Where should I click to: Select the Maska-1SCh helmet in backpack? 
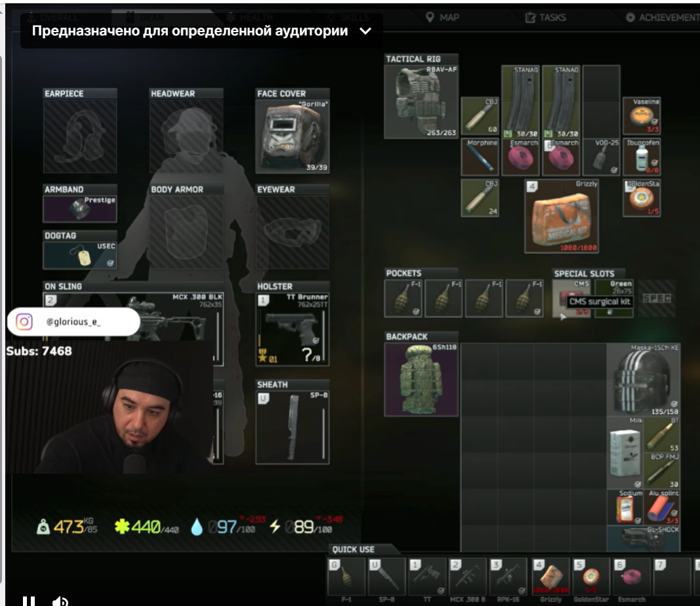point(644,380)
